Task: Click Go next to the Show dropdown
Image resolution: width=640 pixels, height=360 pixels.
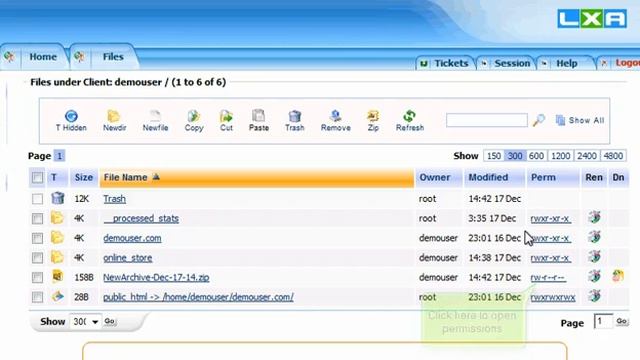Action: pos(109,321)
